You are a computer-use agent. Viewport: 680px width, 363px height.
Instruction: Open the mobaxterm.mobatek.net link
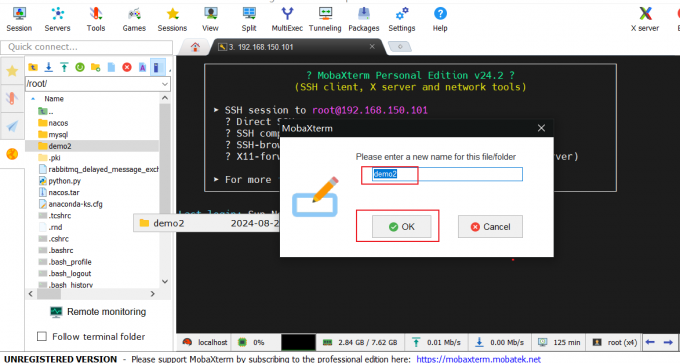click(x=478, y=359)
